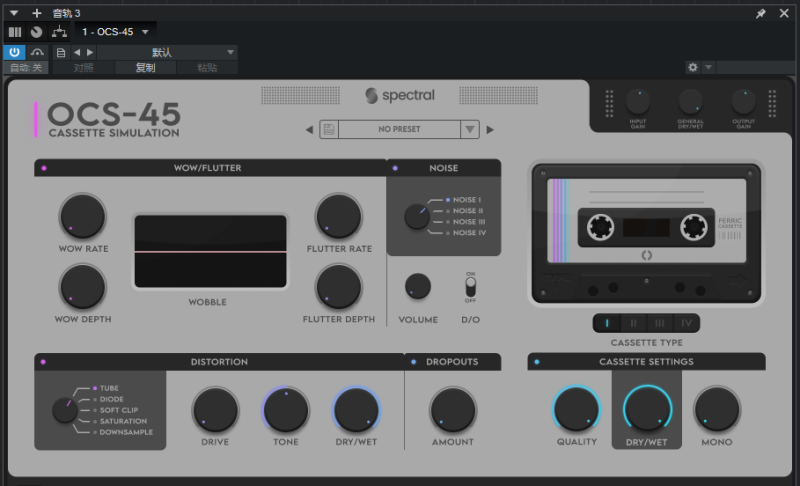
Task: Click the NO PRESET name field
Action: [x=399, y=130]
